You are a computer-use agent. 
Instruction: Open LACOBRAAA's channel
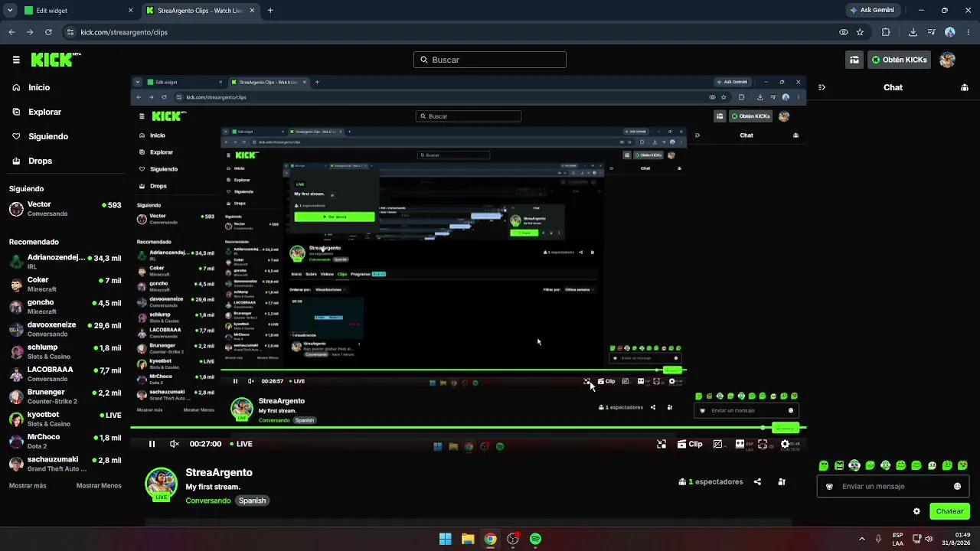tap(65, 374)
